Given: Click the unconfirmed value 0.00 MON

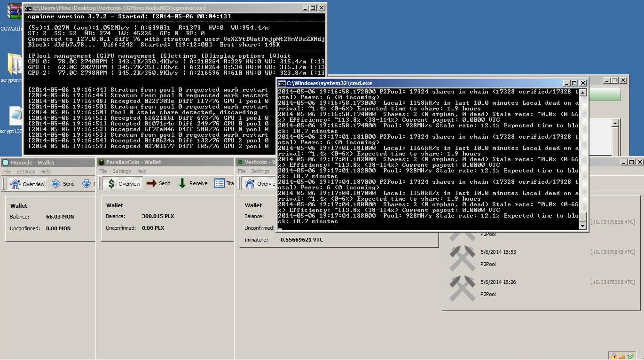Looking at the screenshot, I should [x=58, y=228].
